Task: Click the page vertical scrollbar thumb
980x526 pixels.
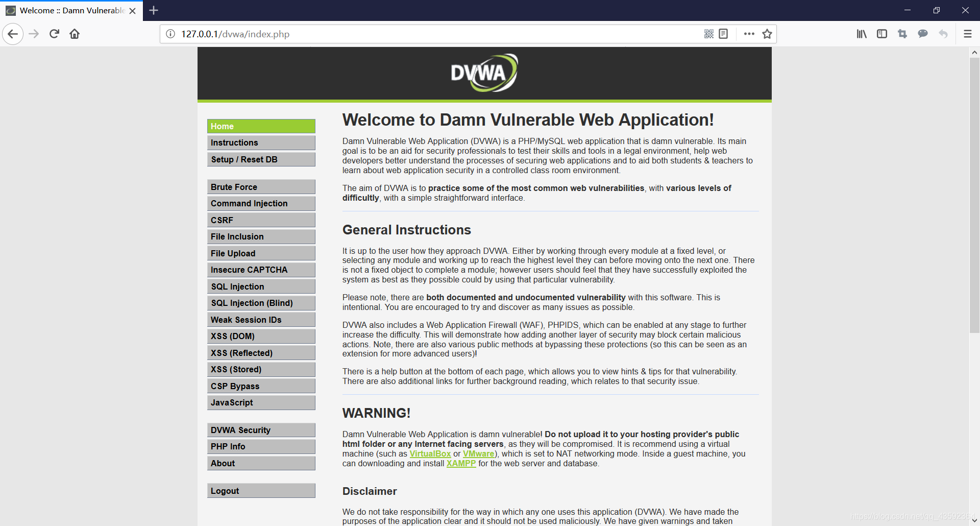Action: tap(974, 195)
